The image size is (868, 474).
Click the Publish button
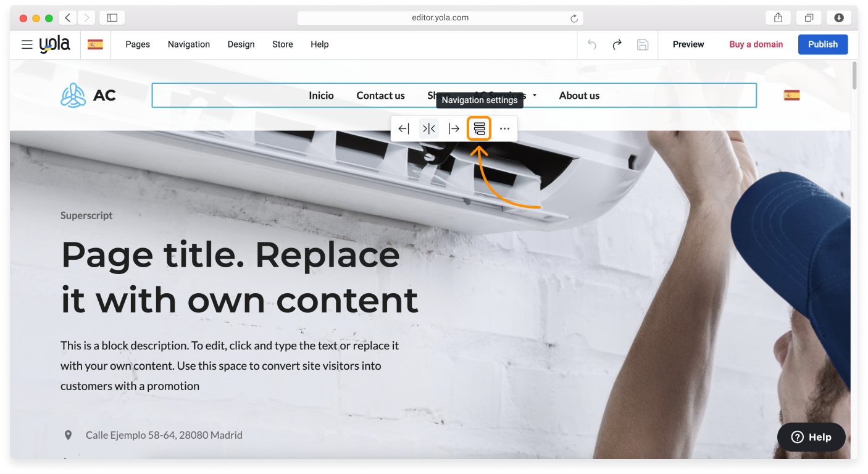(x=822, y=44)
